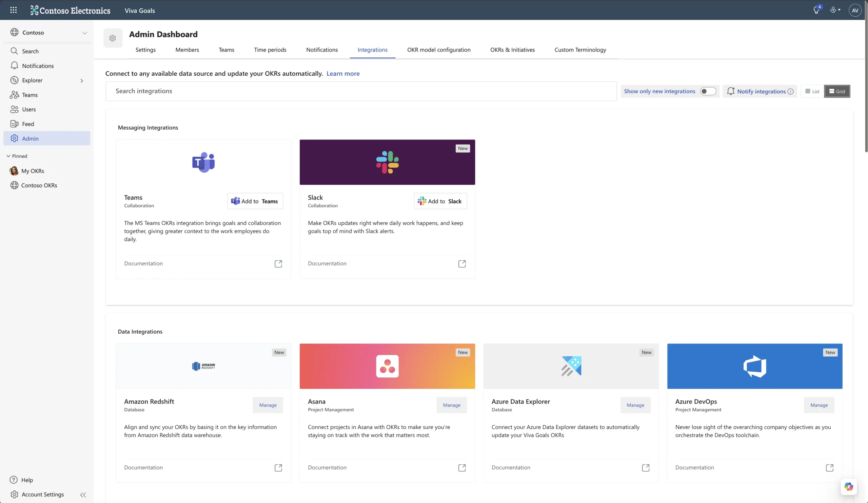This screenshot has width=868, height=503.
Task: Click the Notify integrations toggle button
Action: pyautogui.click(x=760, y=91)
